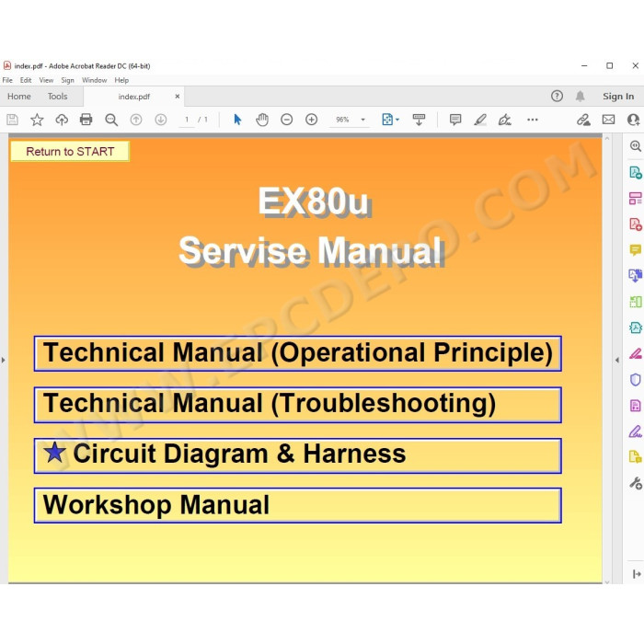This screenshot has width=644, height=644.
Task: Click the star icon to bookmark file
Action: pyautogui.click(x=37, y=120)
